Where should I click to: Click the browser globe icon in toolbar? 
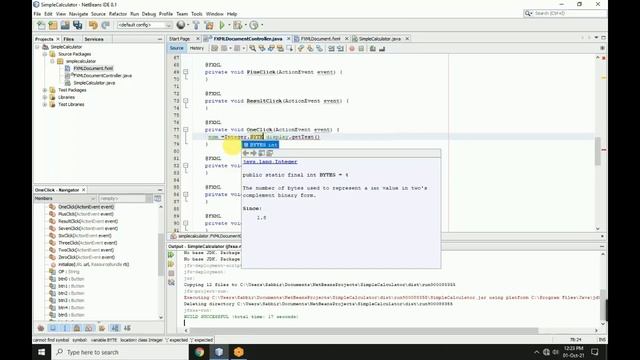point(181,25)
